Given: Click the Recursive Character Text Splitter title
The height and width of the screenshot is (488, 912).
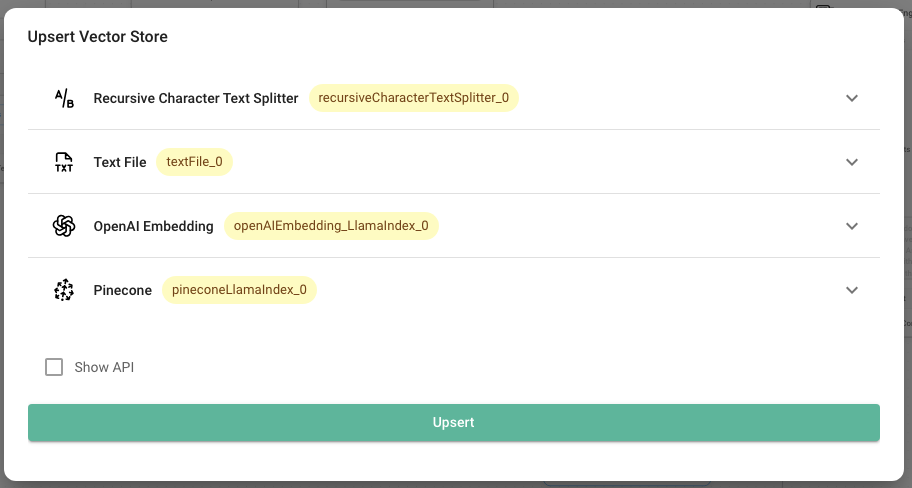Looking at the screenshot, I should coord(196,98).
